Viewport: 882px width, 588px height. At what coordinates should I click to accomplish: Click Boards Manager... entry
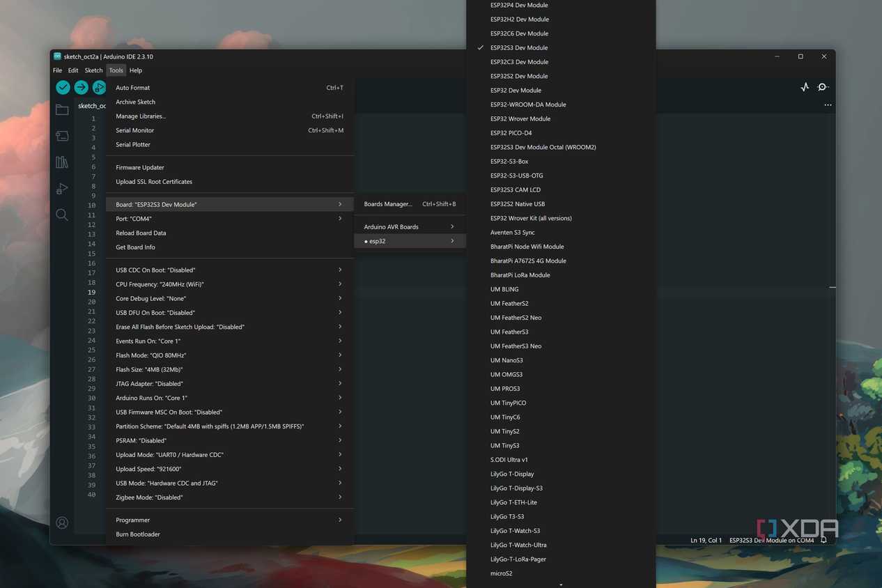click(410, 204)
